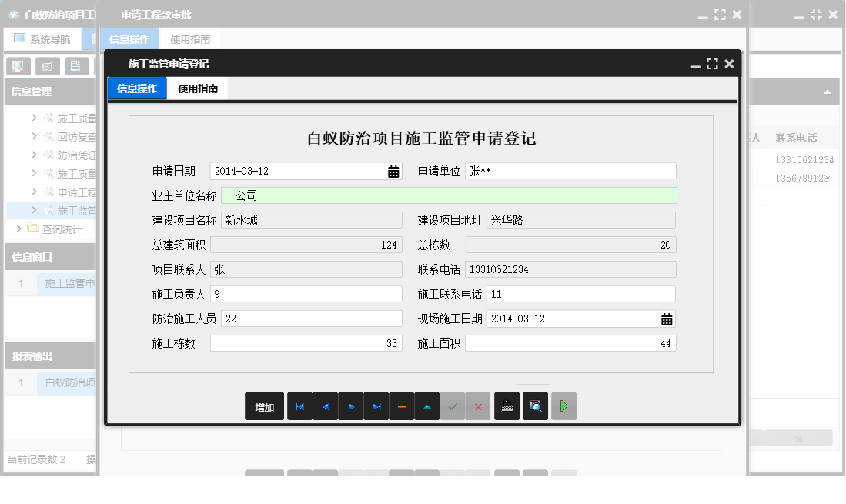846x504 pixels.
Task: Click the 业主单位名称 input field
Action: point(448,195)
